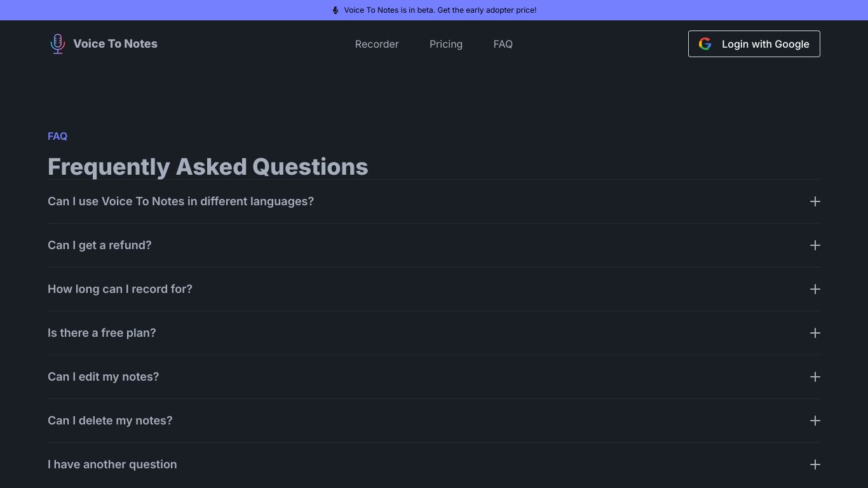Screen dimensions: 868x488
Task: Open the FAQ nav item in the header
Action: tap(503, 44)
